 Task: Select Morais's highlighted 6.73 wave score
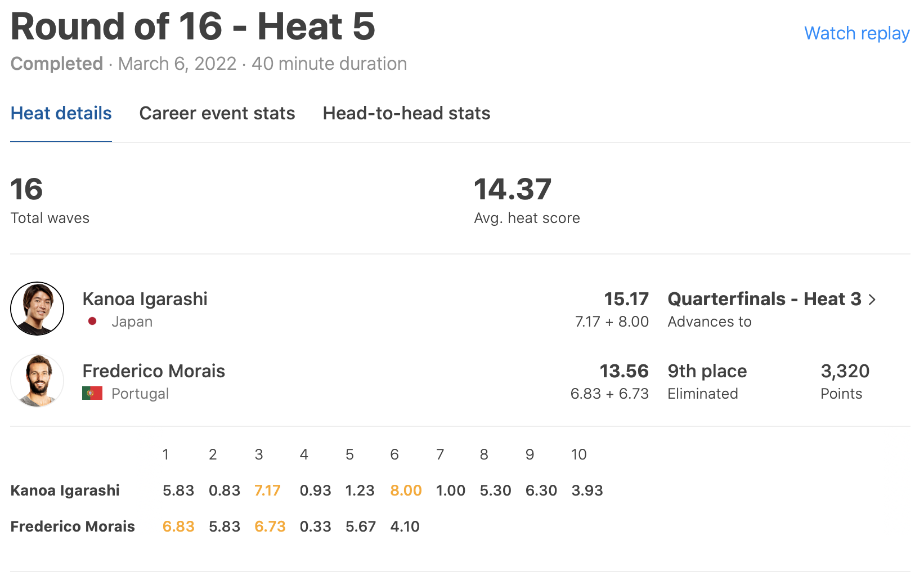tap(270, 527)
